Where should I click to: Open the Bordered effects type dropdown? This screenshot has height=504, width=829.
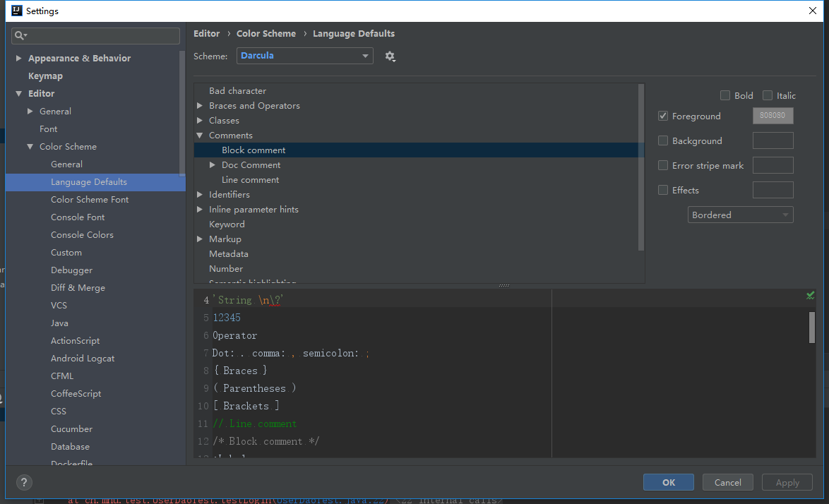pyautogui.click(x=740, y=215)
